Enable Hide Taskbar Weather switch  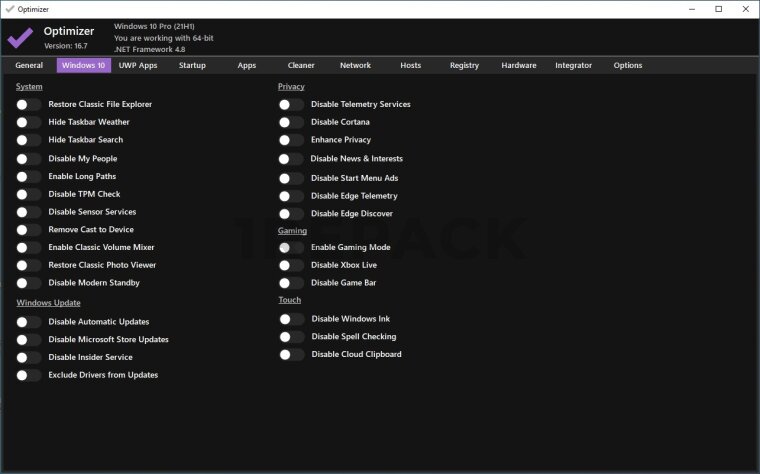click(x=29, y=122)
